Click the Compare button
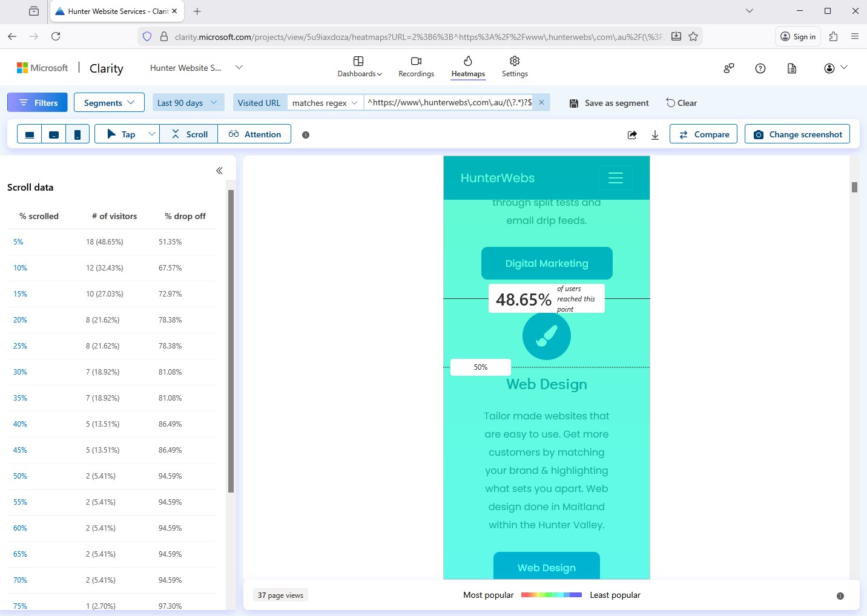 [704, 134]
